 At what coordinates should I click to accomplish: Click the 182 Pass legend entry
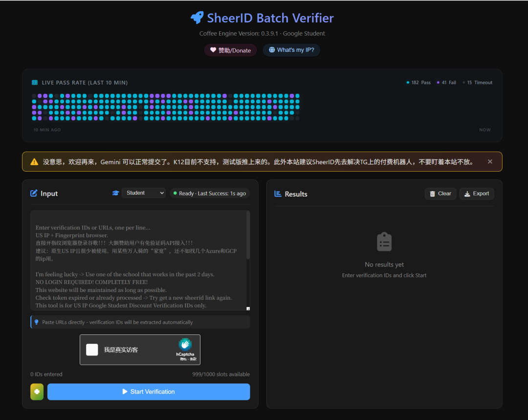click(418, 83)
